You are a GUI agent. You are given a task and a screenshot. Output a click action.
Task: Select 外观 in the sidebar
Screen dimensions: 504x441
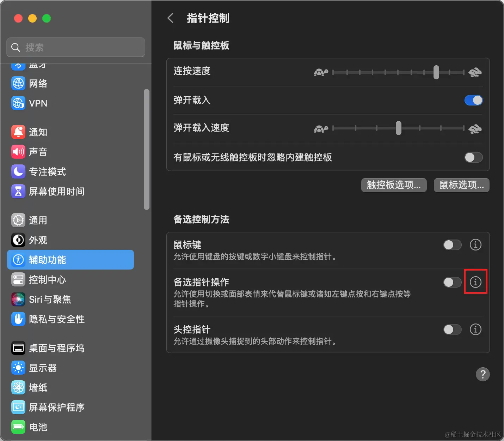(70, 240)
